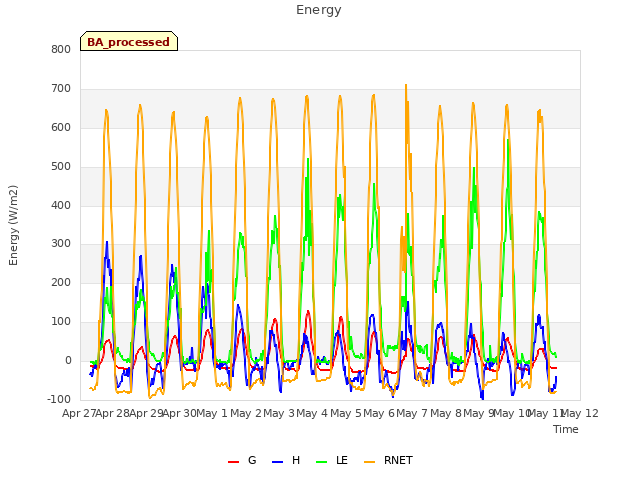Click the May 6 x-axis date label
The image size is (640, 480).
(379, 413)
